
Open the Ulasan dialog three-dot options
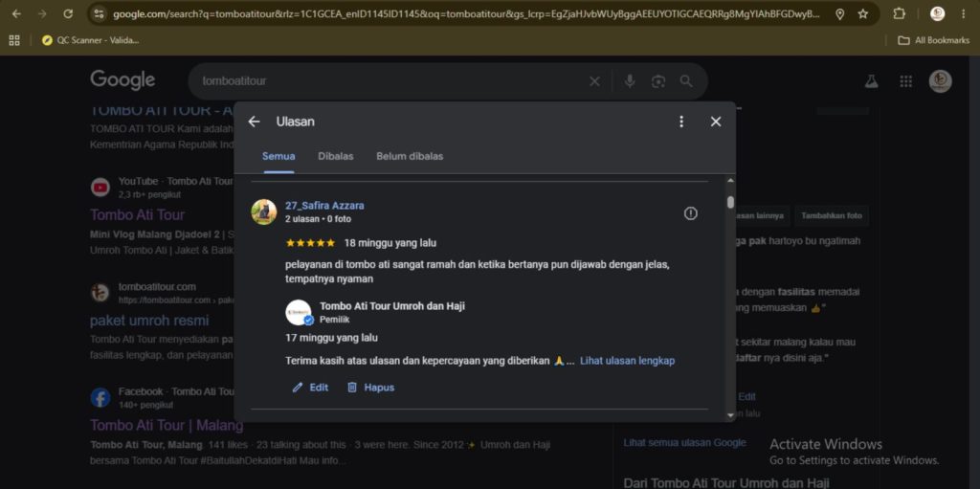tap(681, 122)
